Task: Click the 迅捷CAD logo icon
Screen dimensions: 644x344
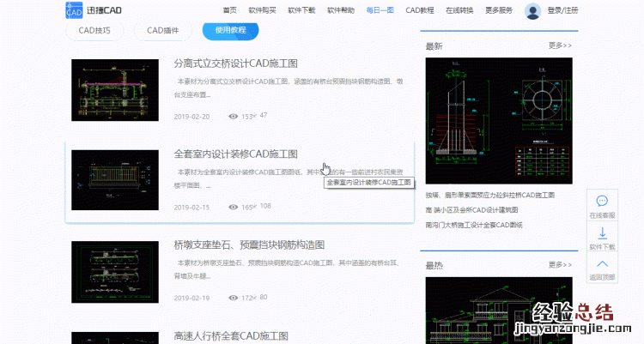Action: (75, 10)
